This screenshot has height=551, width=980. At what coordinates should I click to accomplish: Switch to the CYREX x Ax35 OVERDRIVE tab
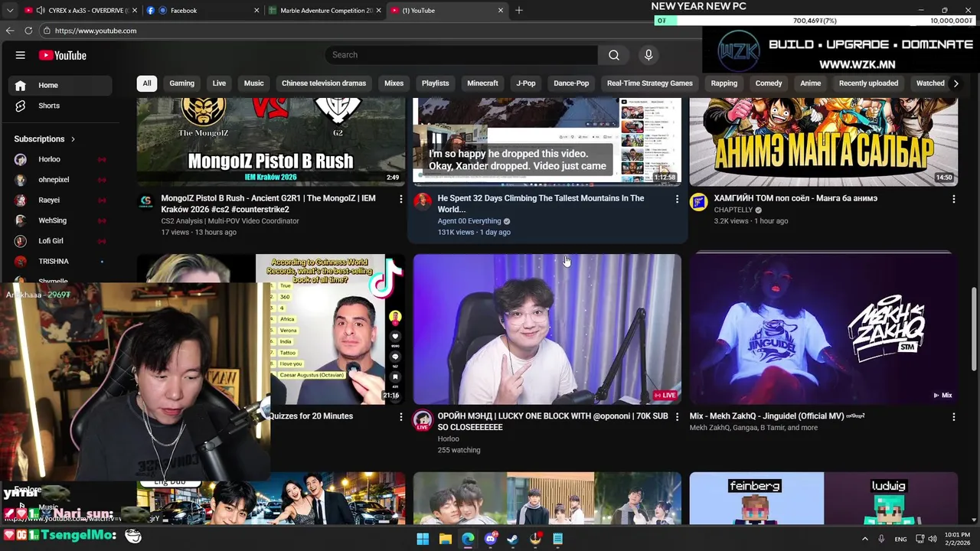[80, 10]
